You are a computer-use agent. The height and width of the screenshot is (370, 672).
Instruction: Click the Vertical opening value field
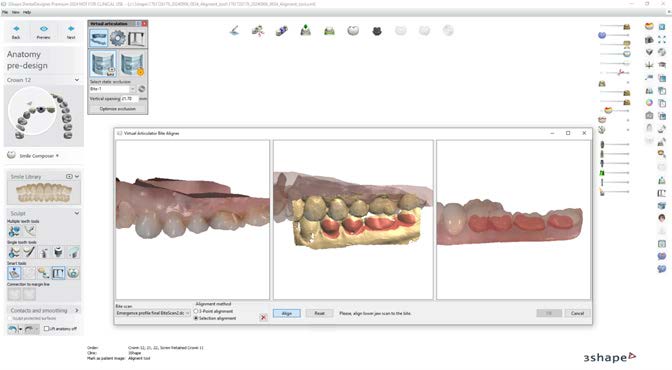pyautogui.click(x=130, y=99)
